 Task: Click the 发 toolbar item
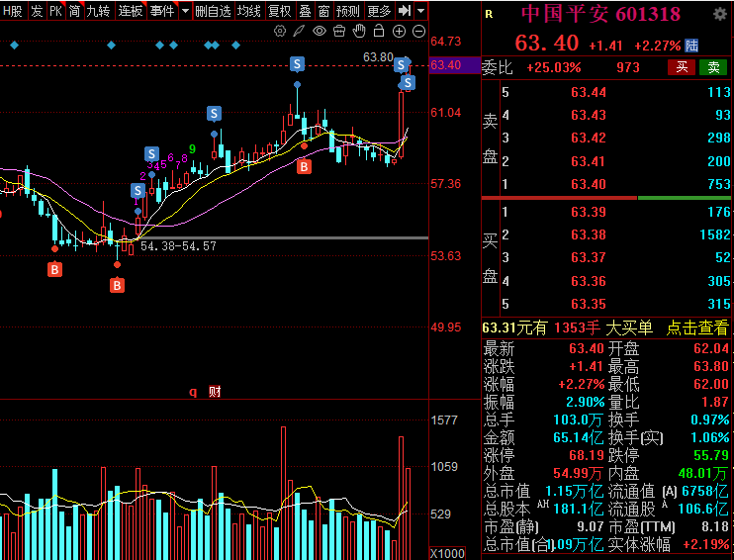[x=37, y=10]
